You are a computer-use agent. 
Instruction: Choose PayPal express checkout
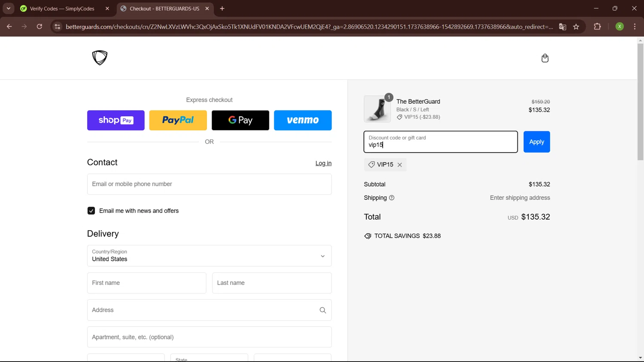pos(178,120)
